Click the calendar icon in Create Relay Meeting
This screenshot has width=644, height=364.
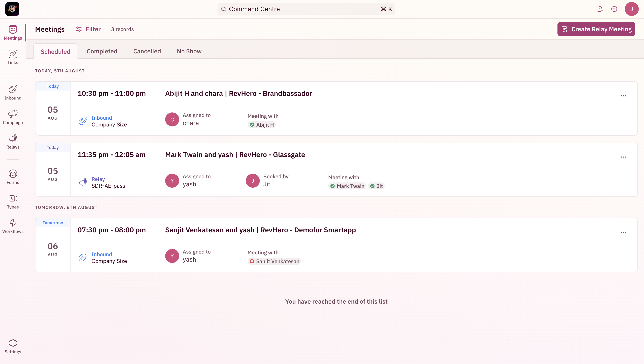[x=565, y=29]
